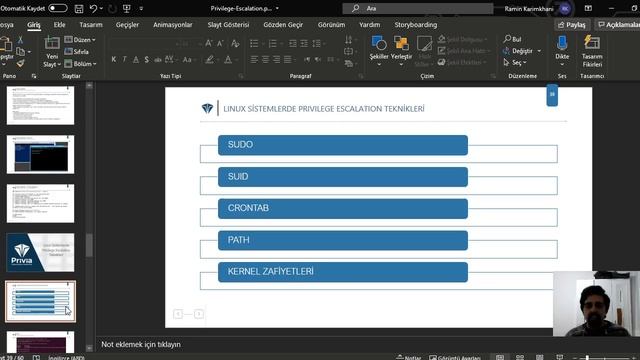Screen dimensions: 640x360
Task: Open the Gözden Geçir tab
Action: 283,25
